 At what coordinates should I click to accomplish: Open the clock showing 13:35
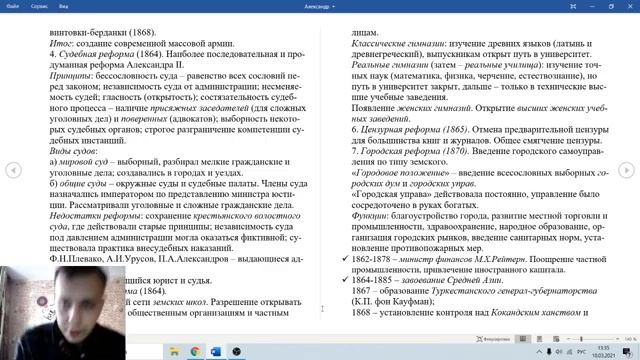(x=603, y=351)
